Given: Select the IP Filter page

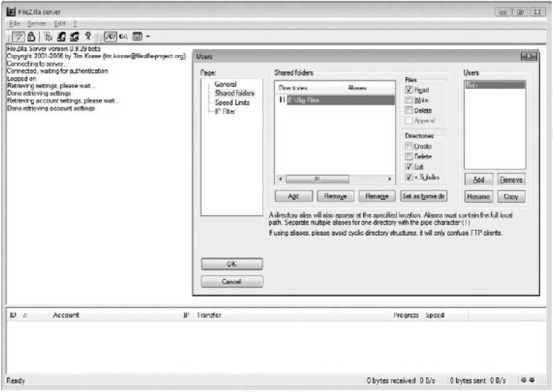Looking at the screenshot, I should (225, 111).
